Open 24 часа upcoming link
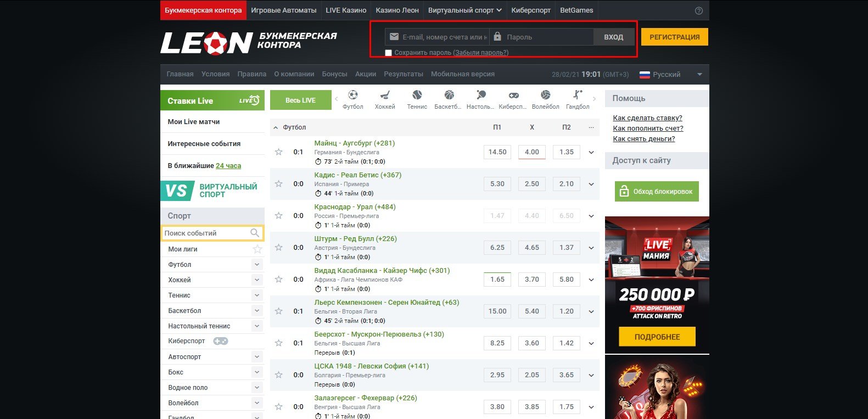The height and width of the screenshot is (419, 868). (228, 166)
